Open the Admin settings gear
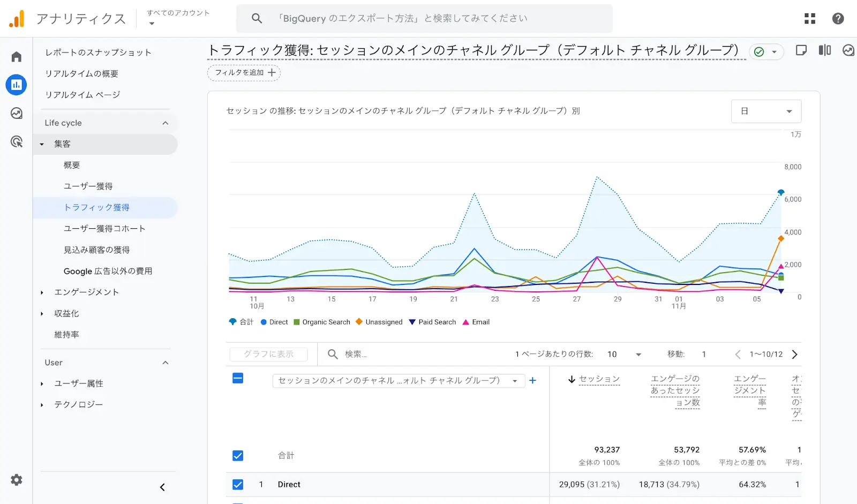 tap(17, 480)
